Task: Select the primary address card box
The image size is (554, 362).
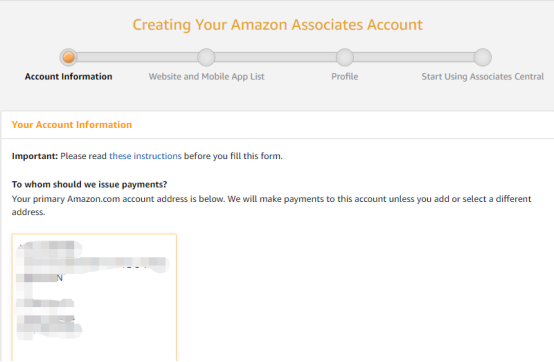Action: point(94,297)
